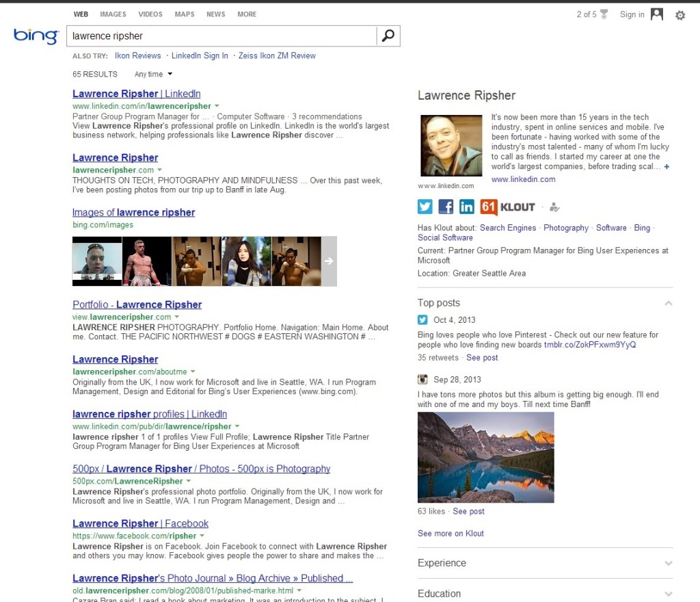Show next images with the arrow

pos(329,261)
